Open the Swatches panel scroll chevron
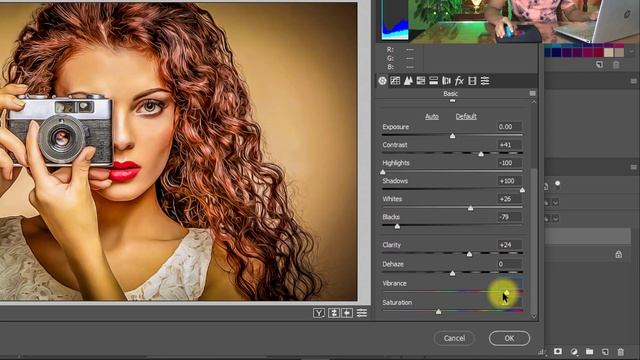 631,52
